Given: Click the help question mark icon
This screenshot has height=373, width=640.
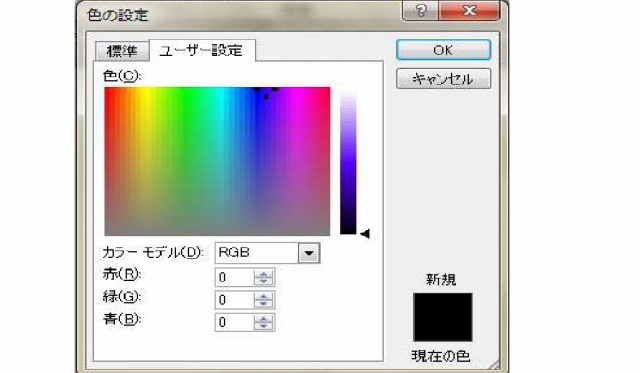Looking at the screenshot, I should pos(420,10).
